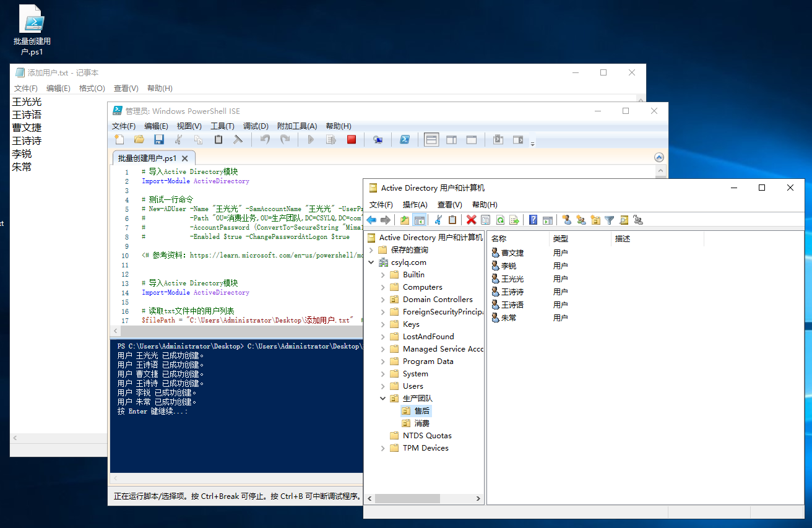The image size is (812, 528).
Task: Click the 描述 column header
Action: (657, 238)
